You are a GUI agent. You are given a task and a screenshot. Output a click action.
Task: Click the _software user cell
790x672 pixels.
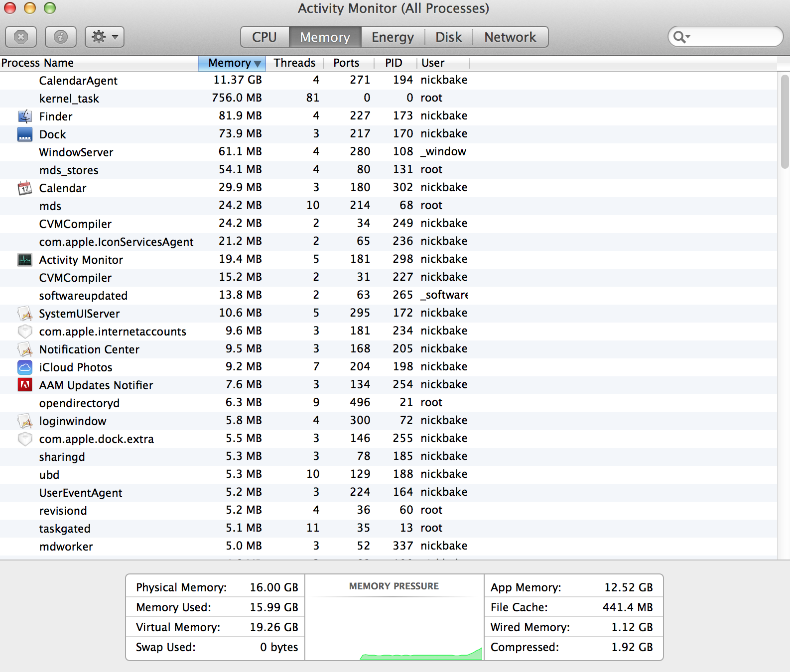tap(444, 295)
